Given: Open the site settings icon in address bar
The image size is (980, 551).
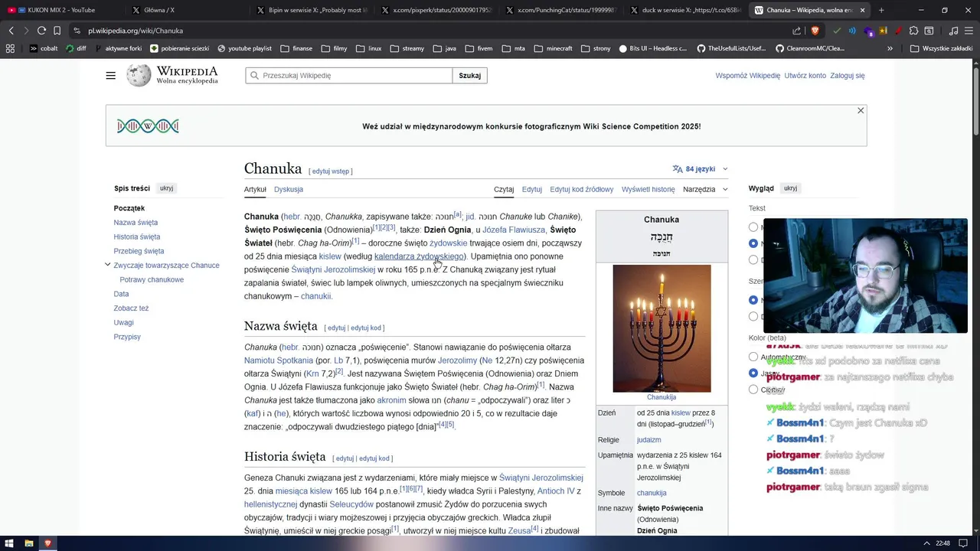Looking at the screenshot, I should [x=77, y=31].
